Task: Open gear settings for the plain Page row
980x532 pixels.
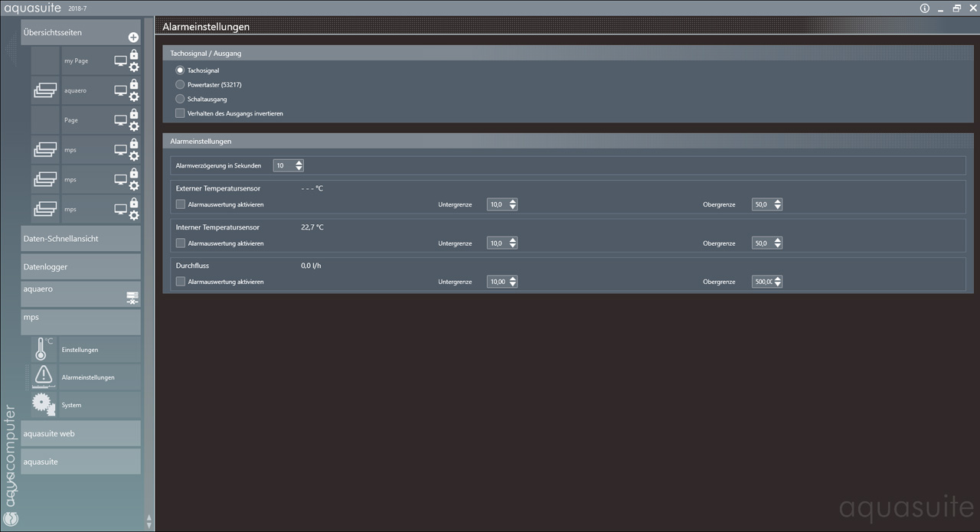Action: [x=134, y=127]
